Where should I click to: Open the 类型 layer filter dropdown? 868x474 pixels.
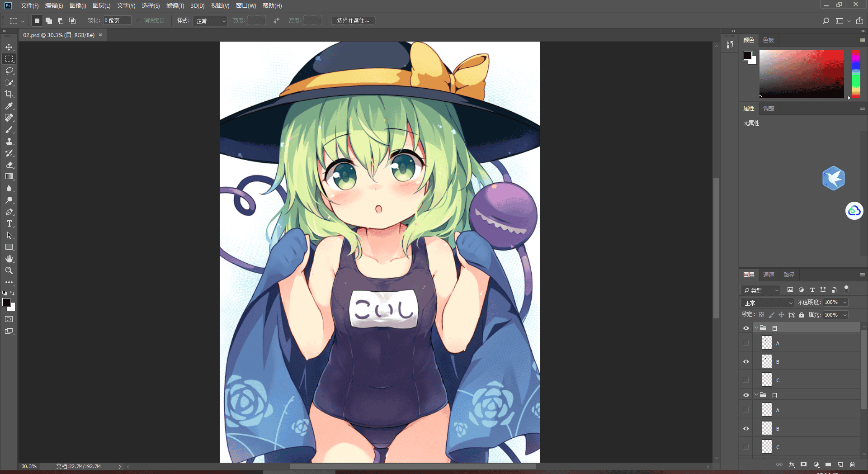[x=760, y=290]
